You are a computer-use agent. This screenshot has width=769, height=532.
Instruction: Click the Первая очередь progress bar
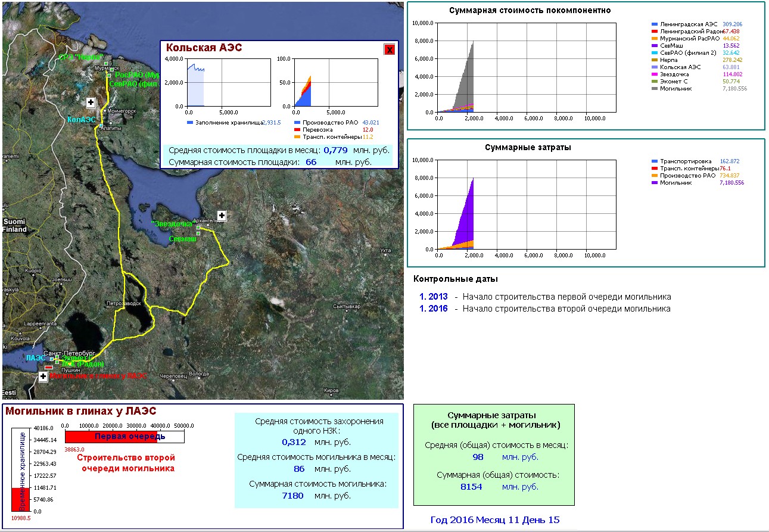[124, 437]
